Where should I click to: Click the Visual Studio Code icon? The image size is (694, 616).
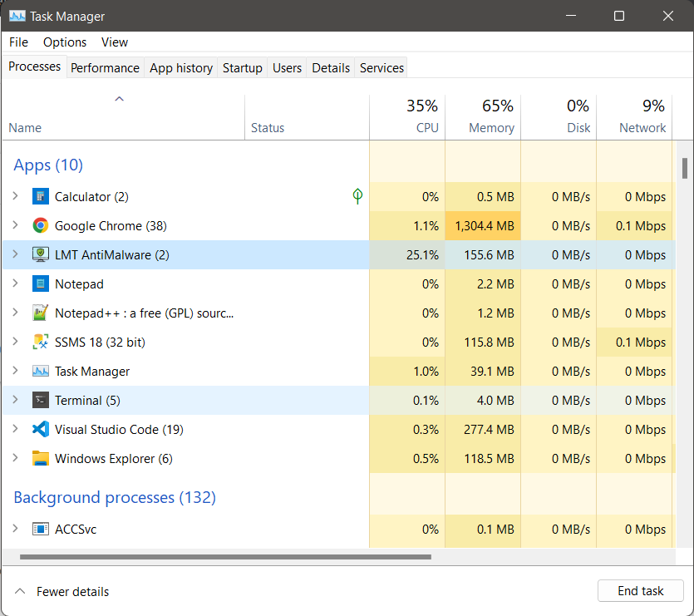40,430
